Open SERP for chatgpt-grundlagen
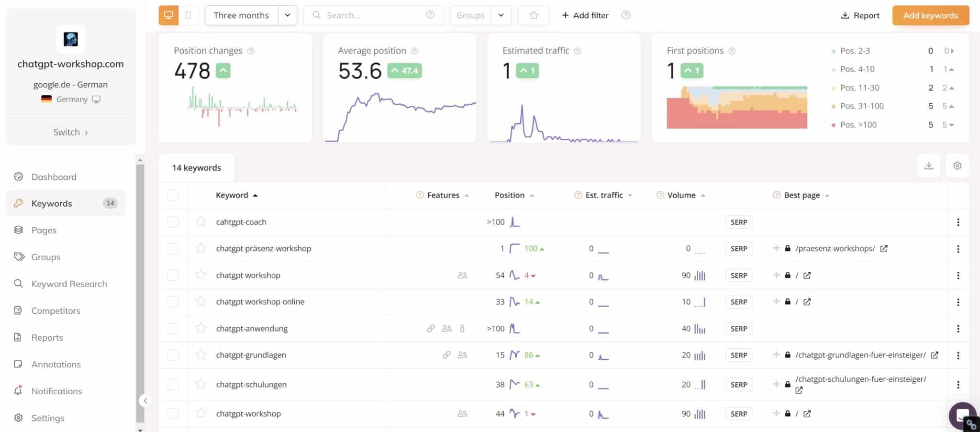This screenshot has width=980, height=432. point(739,355)
